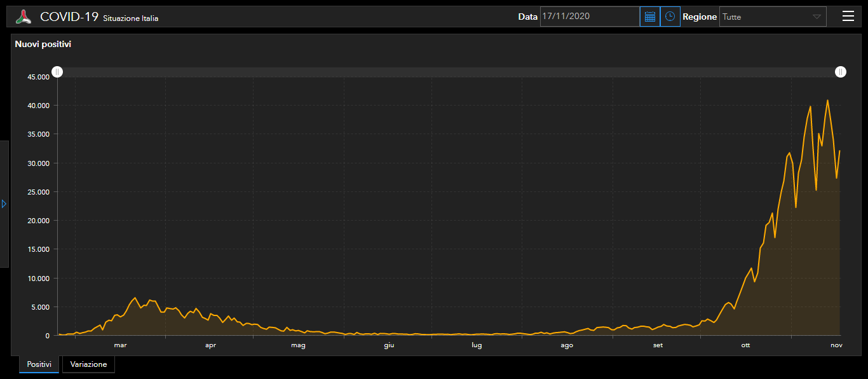Viewport: 868px width, 379px height.
Task: Click the Nuovi positivi chart title
Action: click(x=43, y=45)
